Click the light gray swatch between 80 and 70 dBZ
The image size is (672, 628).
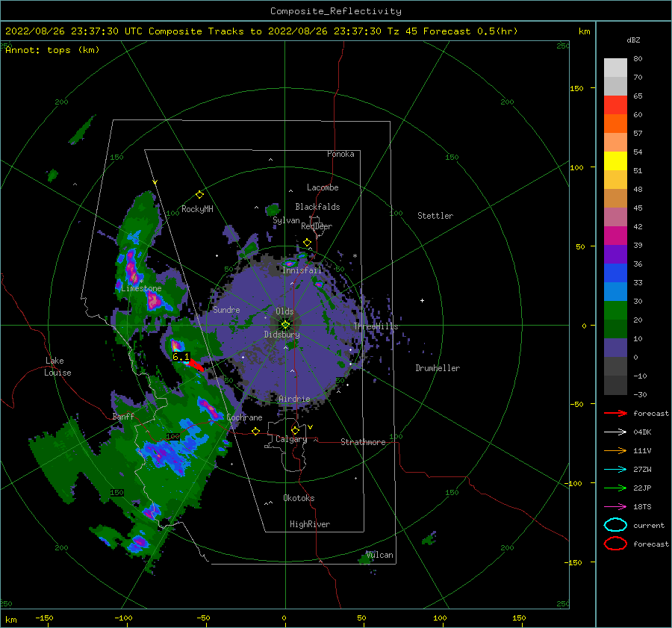tap(615, 68)
